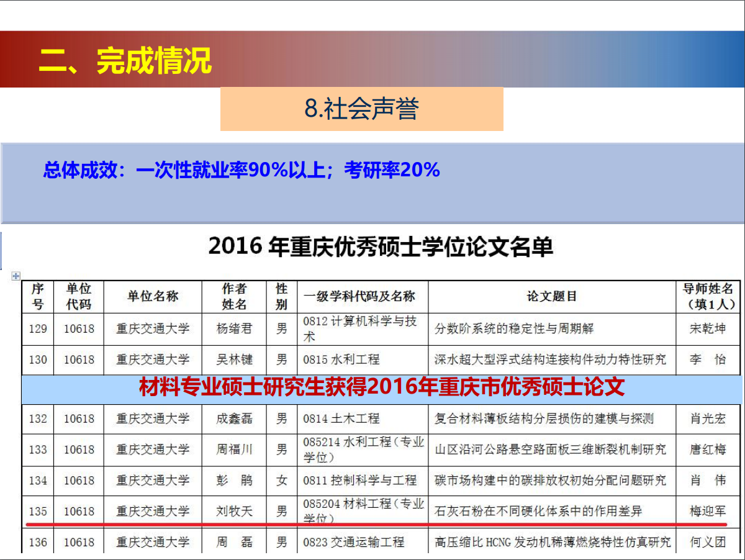The width and height of the screenshot is (745, 560).
Task: Click author cell '吴林键' in row 130
Action: (234, 360)
